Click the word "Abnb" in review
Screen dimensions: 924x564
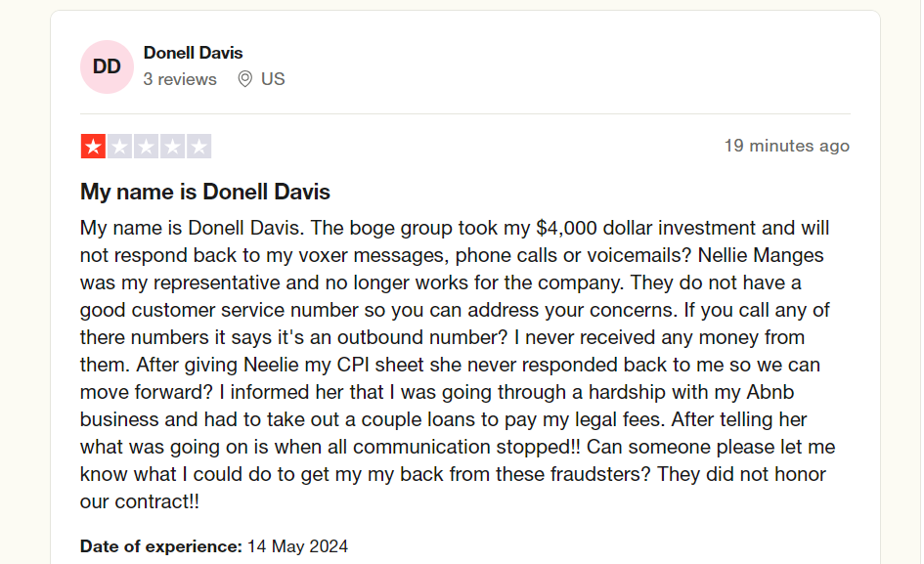(770, 392)
